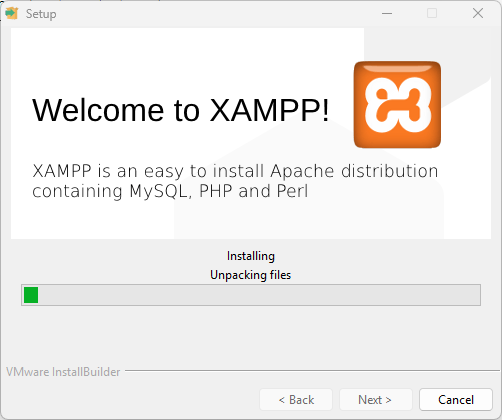Click the orange XAMPP logo
This screenshot has height=420, width=502.
coord(397,104)
